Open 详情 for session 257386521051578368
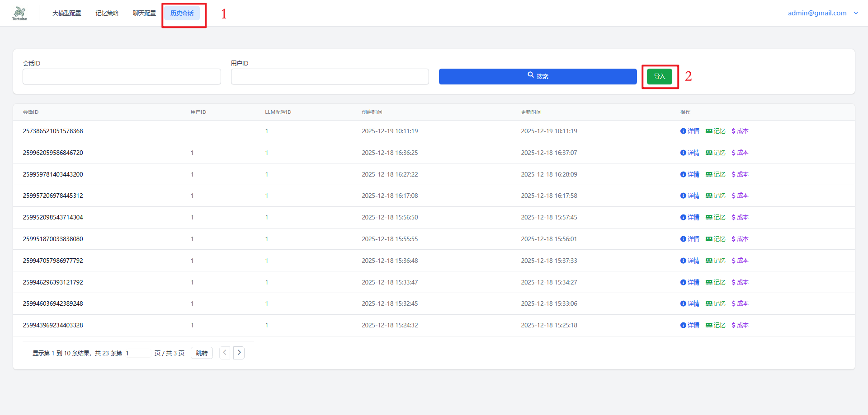 690,131
